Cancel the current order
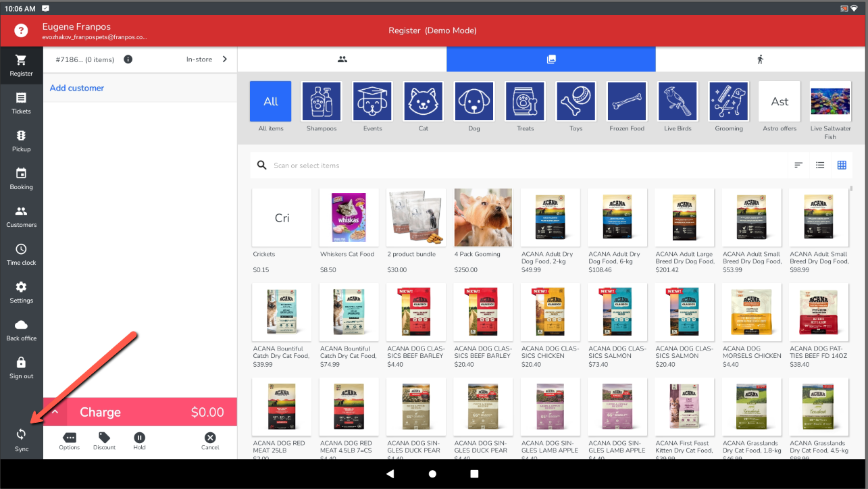868x489 pixels. coord(210,442)
